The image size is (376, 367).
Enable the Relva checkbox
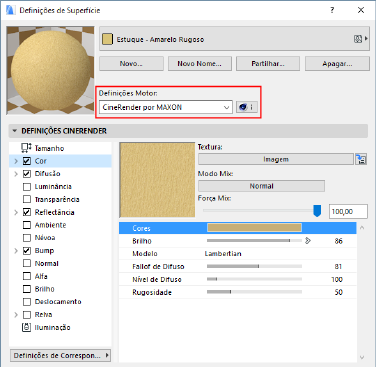(27, 315)
